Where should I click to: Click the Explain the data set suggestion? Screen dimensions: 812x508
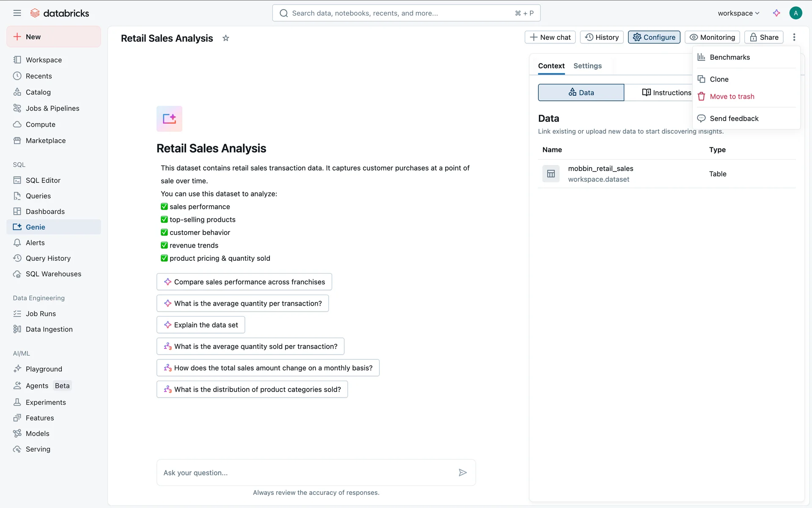click(x=201, y=325)
